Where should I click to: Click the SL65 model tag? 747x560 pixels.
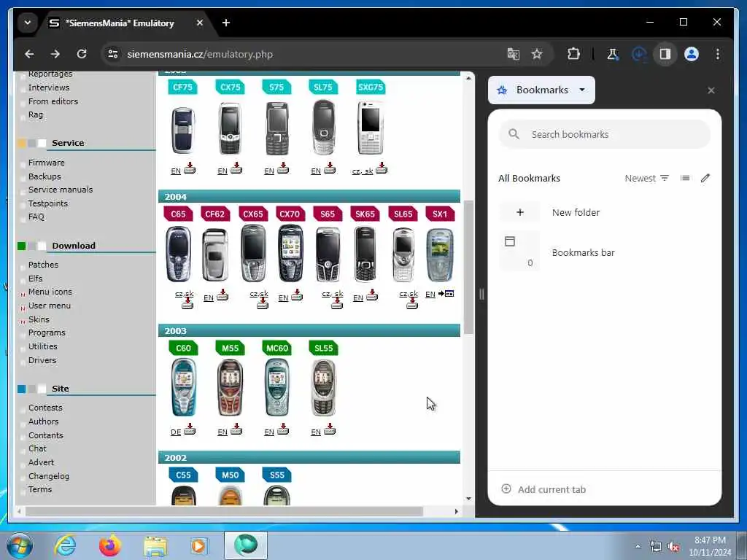(403, 214)
